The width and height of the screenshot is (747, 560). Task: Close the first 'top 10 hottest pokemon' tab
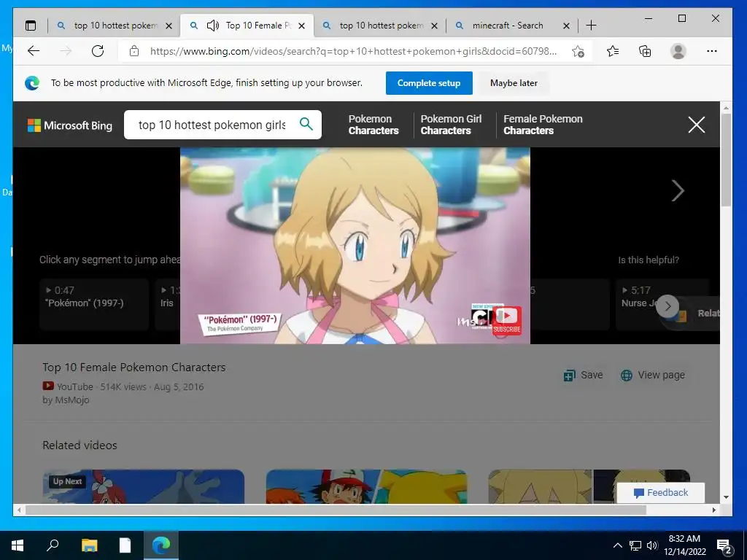(169, 26)
